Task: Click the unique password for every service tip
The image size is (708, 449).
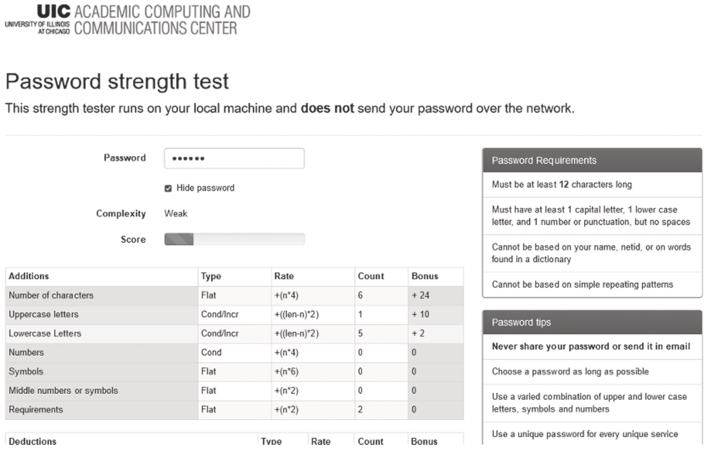Action: click(592, 434)
